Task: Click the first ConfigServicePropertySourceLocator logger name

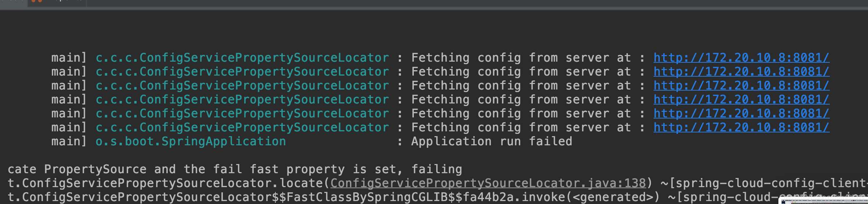Action: [x=242, y=58]
